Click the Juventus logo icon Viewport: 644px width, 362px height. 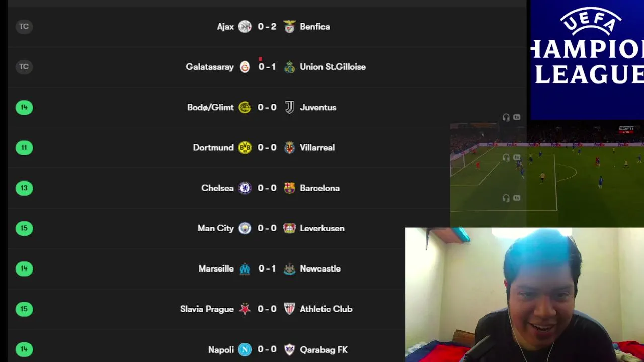(289, 107)
